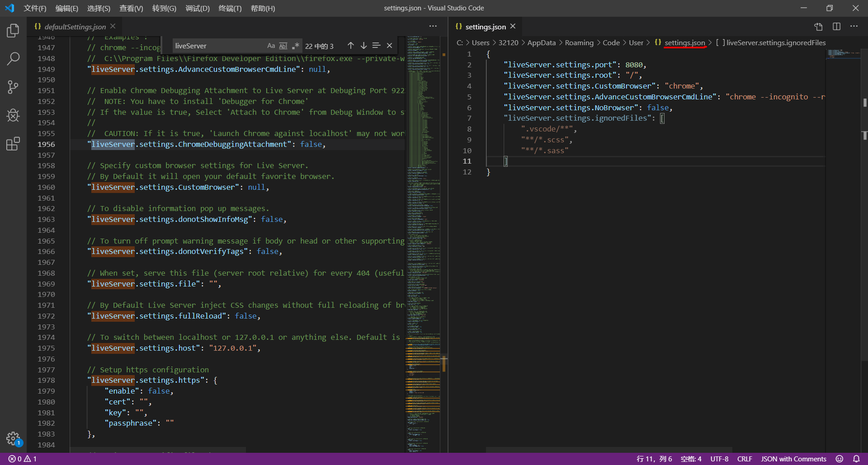Open the Manage gear menu
868x465 pixels.
pyautogui.click(x=13, y=438)
